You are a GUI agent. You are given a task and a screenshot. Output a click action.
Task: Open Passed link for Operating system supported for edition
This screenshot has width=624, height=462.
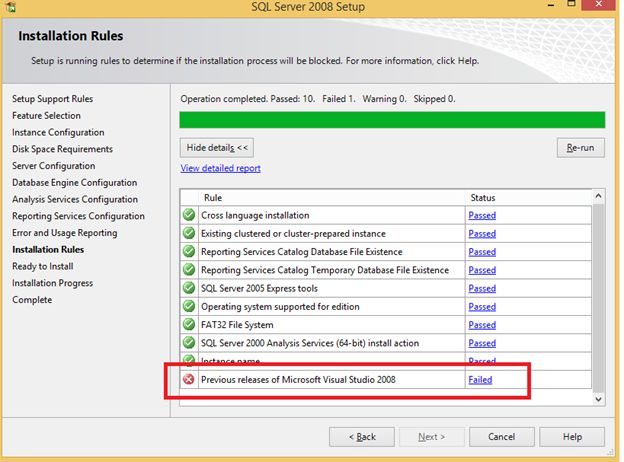tap(482, 307)
